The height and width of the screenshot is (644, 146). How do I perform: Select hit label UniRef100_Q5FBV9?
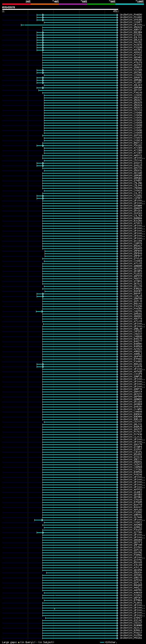[131, 251]
